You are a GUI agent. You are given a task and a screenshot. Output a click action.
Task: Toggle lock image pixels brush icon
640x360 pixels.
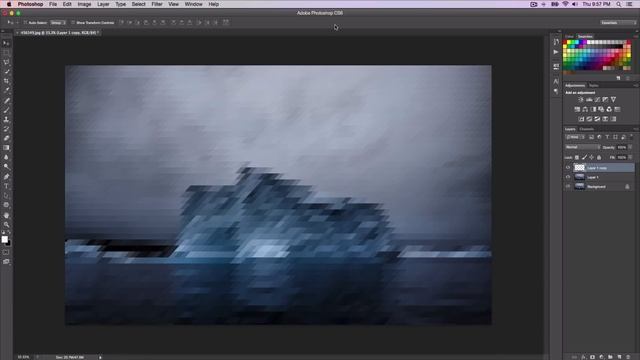tap(584, 157)
